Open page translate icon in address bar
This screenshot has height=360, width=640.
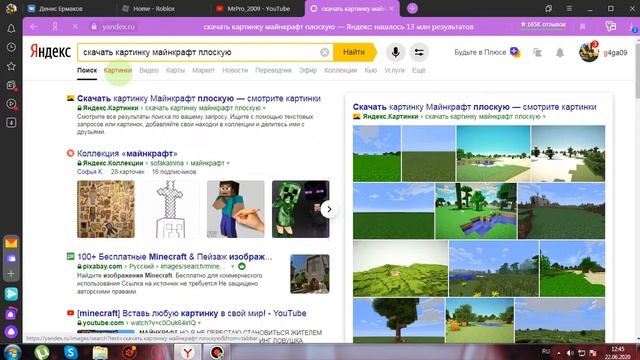click(611, 26)
